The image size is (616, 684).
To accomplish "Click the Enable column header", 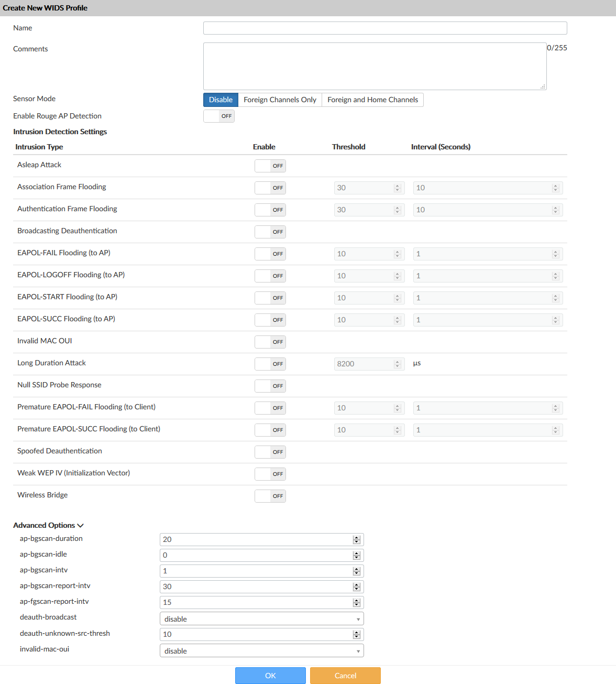I will (264, 147).
